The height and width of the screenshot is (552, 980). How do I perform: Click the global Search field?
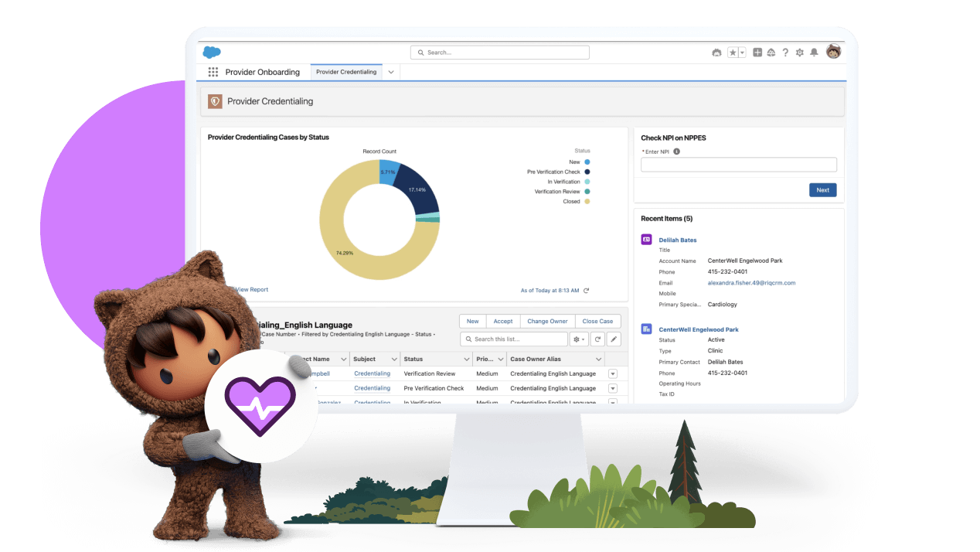(x=499, y=53)
